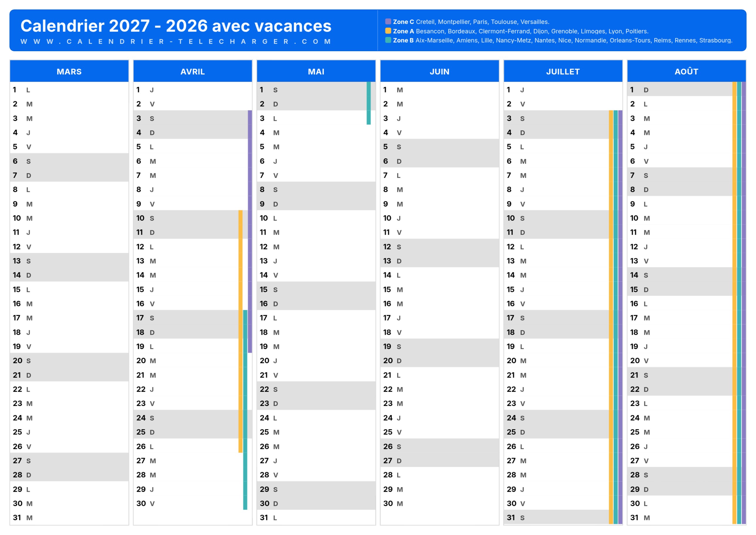This screenshot has width=756, height=535.
Task: Select day 30 (M) in the JUIN column
Action: click(439, 503)
